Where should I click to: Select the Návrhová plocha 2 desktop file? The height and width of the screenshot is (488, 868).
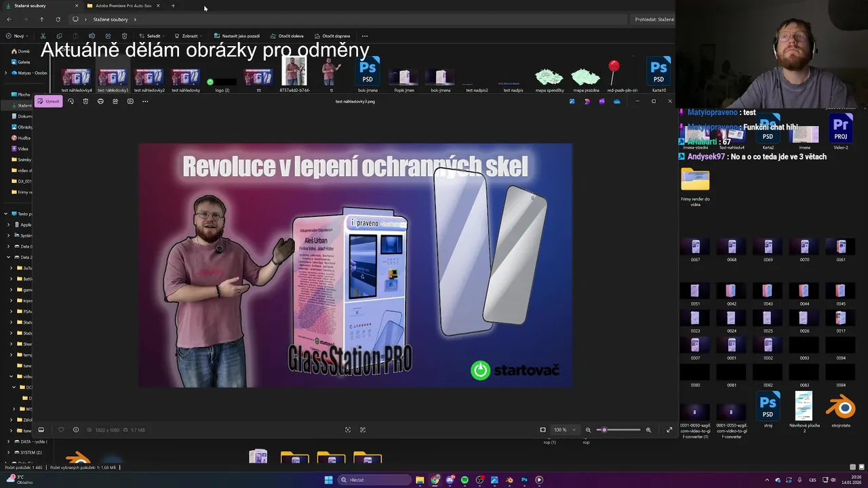point(804,412)
